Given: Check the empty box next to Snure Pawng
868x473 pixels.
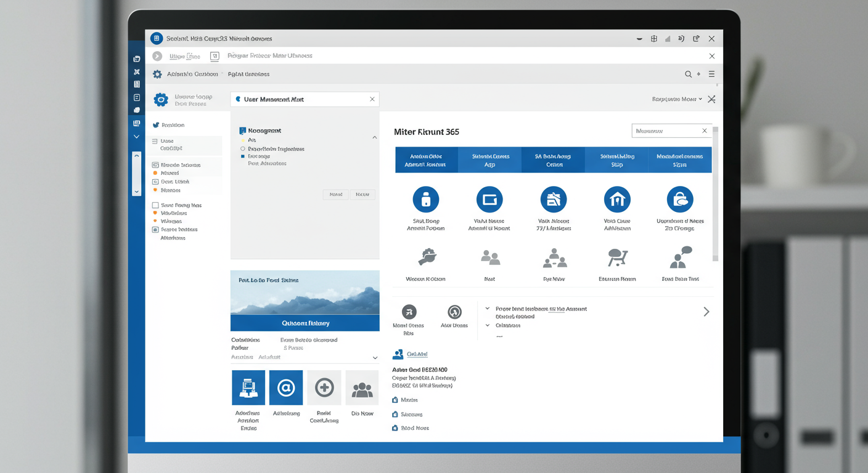Looking at the screenshot, I should [x=155, y=205].
